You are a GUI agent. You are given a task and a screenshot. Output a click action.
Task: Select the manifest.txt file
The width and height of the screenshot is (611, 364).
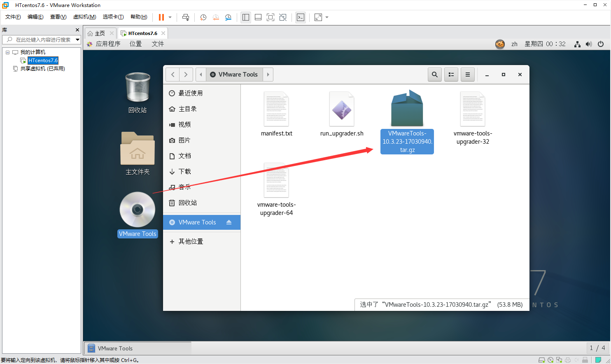click(x=276, y=114)
